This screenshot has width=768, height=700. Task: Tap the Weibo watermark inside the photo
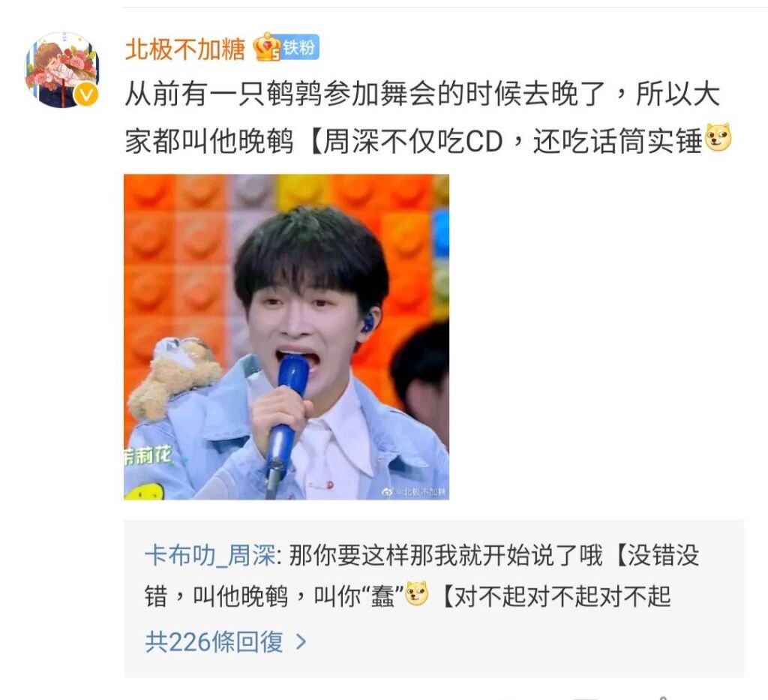(414, 492)
